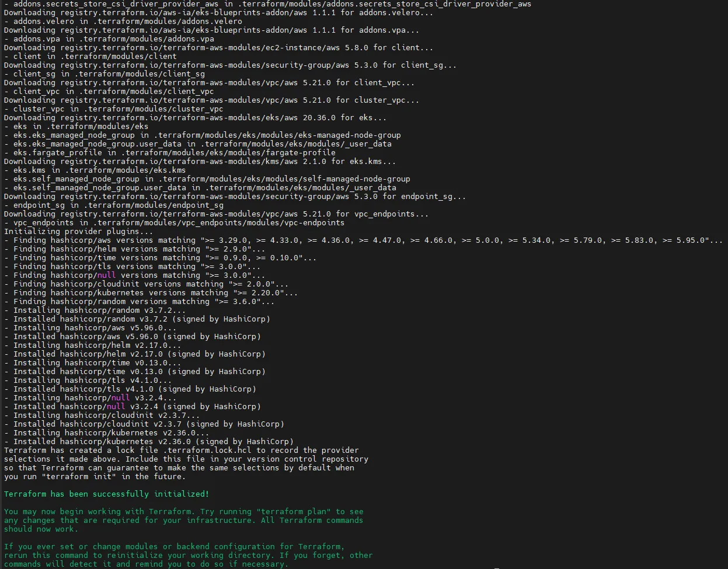Click the 'Downloading ... eks-blueprints-addon/aws 1.1.1 for addons.vpa' line

[x=212, y=30]
